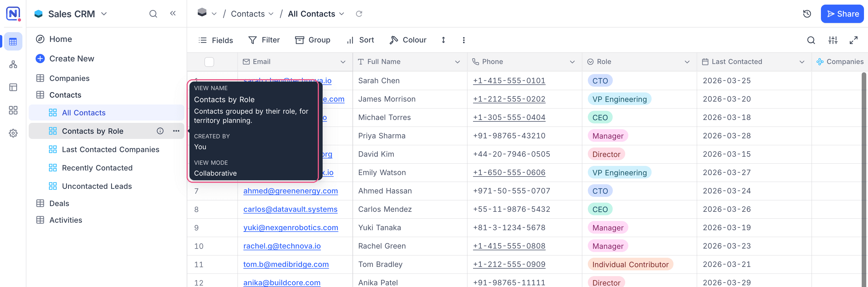Screen dimensions: 868x287
Task: Click phone link +1-415-555-0101
Action: 509,81
